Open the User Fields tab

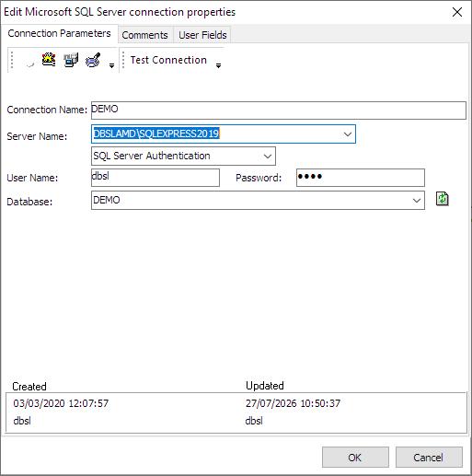pyautogui.click(x=202, y=35)
